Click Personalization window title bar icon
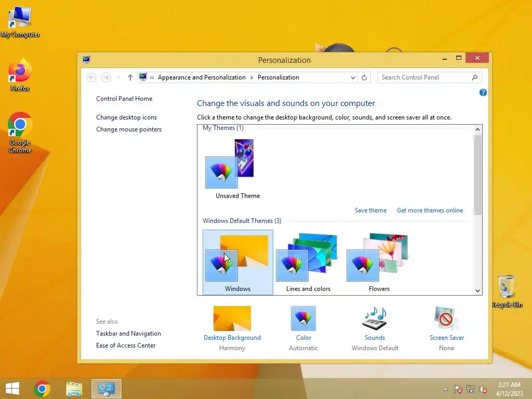Viewport: 532px width, 399px height. (87, 60)
